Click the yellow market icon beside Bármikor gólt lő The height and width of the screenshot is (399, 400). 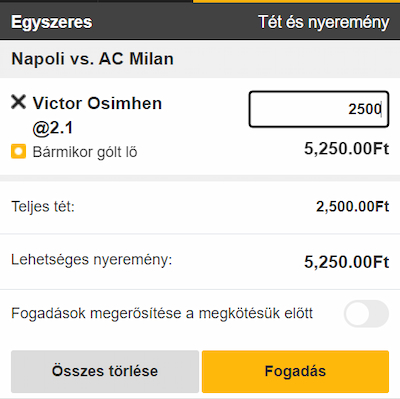[x=18, y=151]
